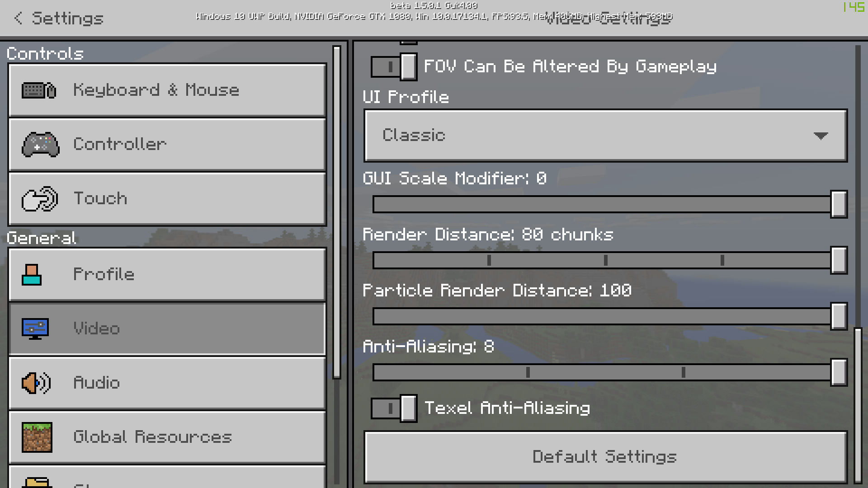Image resolution: width=868 pixels, height=488 pixels.
Task: Drag the Anti-Aliasing slider
Action: (x=839, y=372)
